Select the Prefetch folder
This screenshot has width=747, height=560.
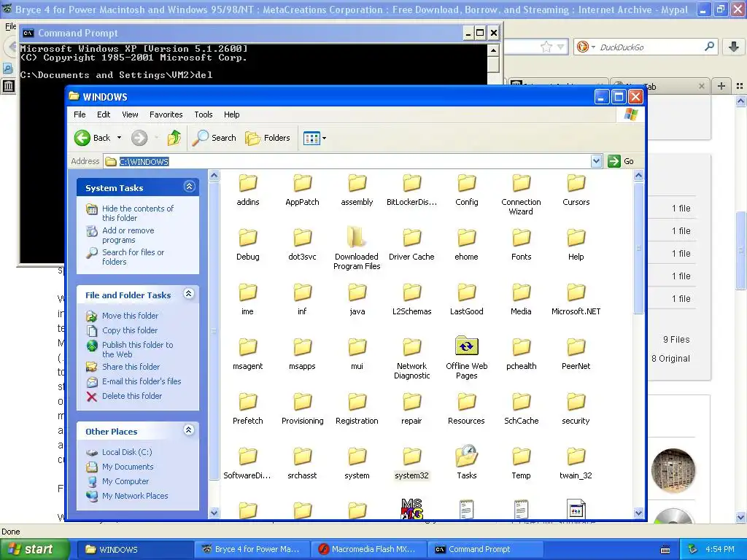[x=248, y=408]
